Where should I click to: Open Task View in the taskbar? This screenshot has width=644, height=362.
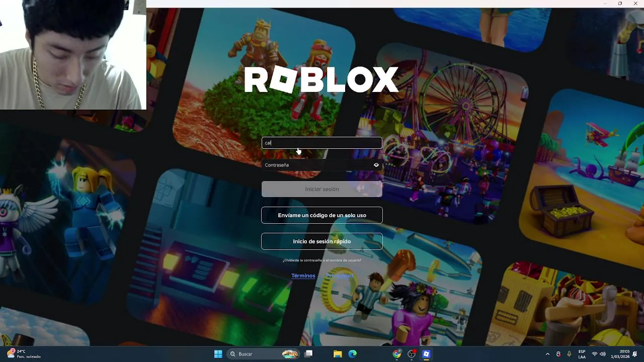(x=308, y=354)
